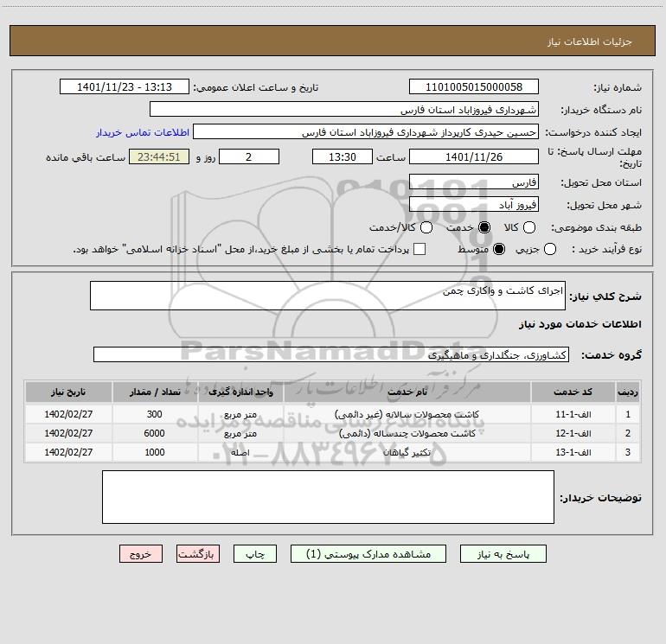Click the ردیف column header

click(x=627, y=392)
